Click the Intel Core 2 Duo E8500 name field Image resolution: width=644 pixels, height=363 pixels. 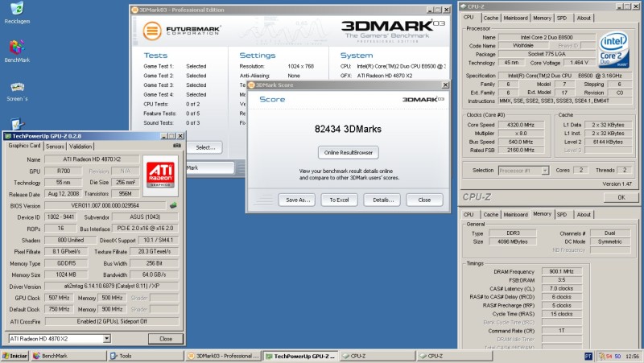[x=547, y=37]
